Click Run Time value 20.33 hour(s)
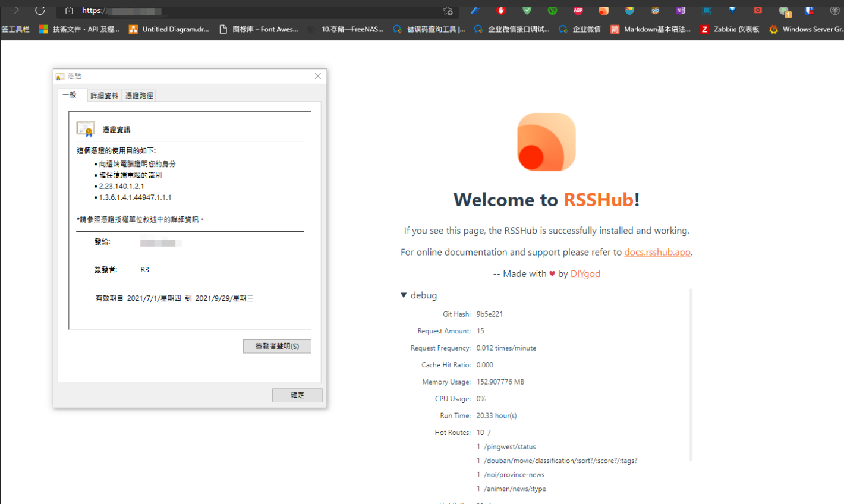This screenshot has width=844, height=504. pos(496,415)
